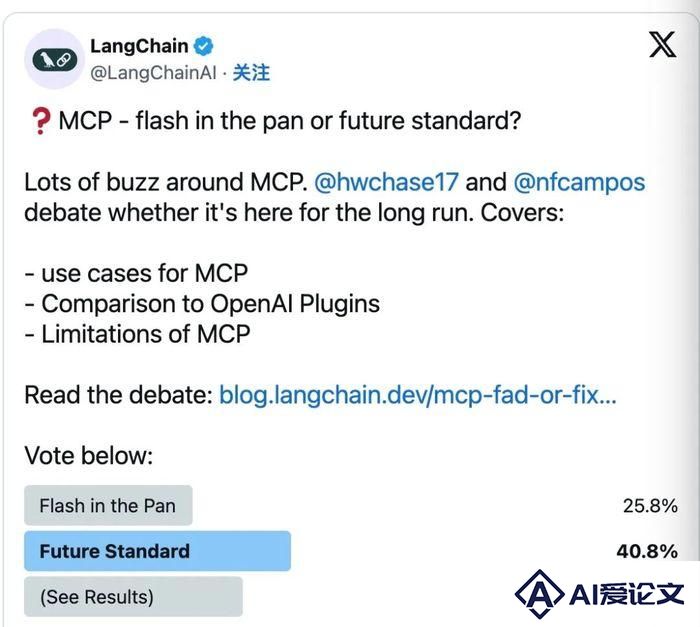The height and width of the screenshot is (627, 700).
Task: Click the Comparison to OpenAI Plugins line
Action: point(202,304)
